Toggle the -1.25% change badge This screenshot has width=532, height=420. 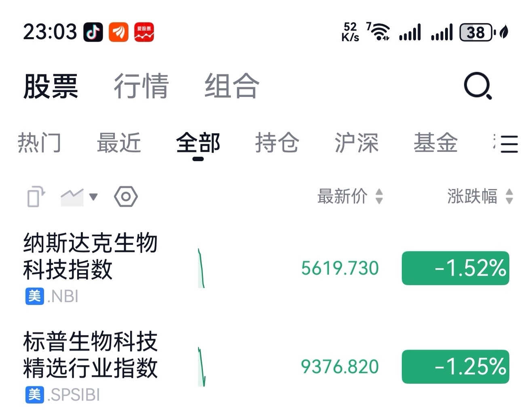point(455,367)
